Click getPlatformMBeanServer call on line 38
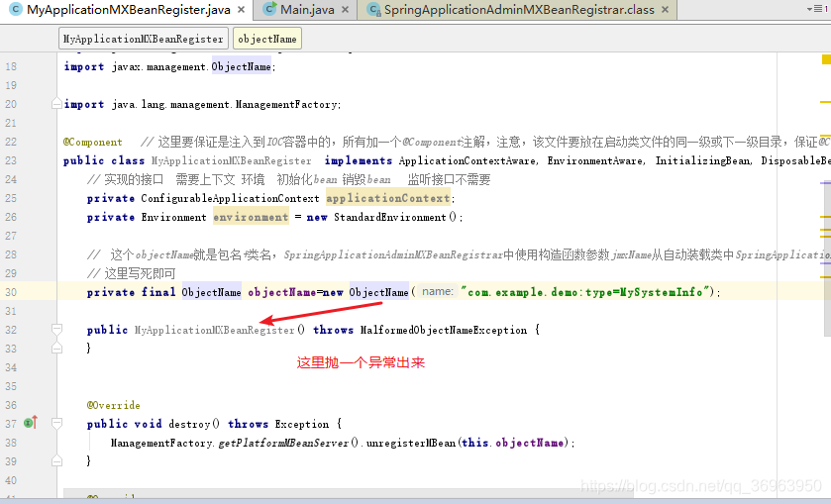Image resolution: width=831 pixels, height=504 pixels. tap(283, 443)
